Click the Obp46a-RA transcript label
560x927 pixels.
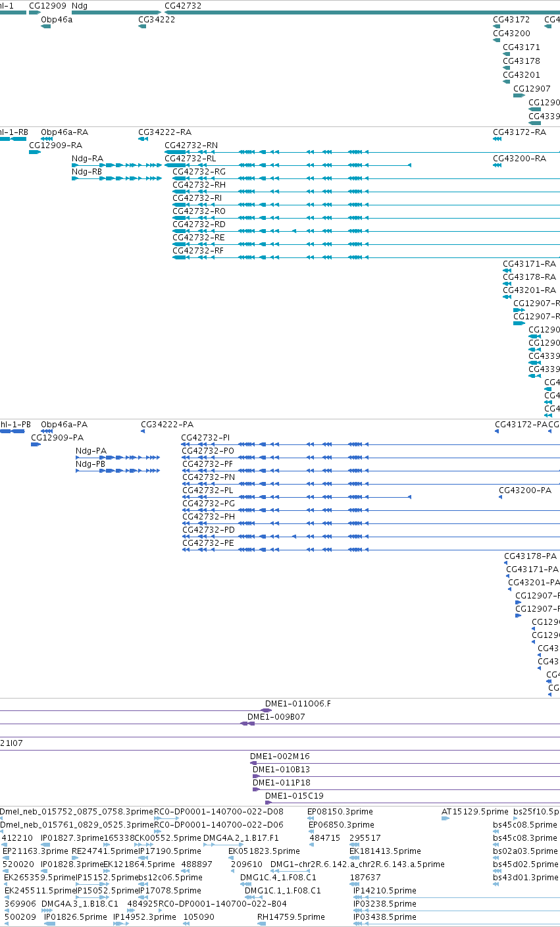pyautogui.click(x=64, y=132)
